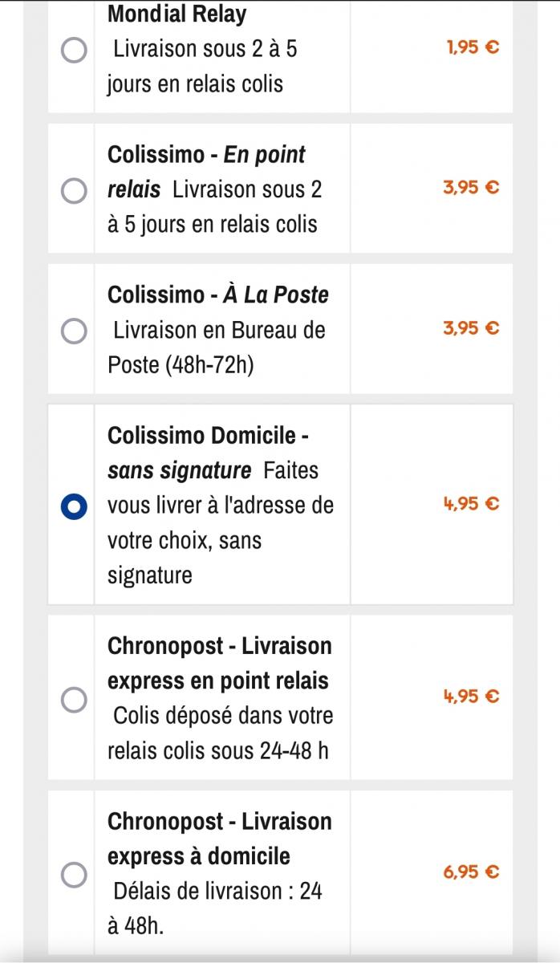Click the 4,95 € Chronopost relais price

pos(471,697)
